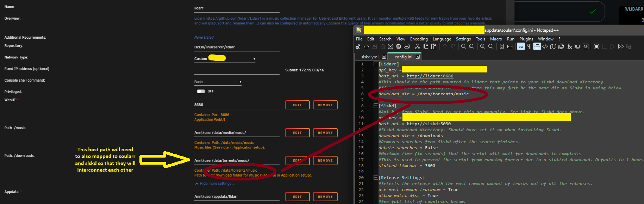
Task: Open the File menu in Notepad++
Action: [359, 39]
